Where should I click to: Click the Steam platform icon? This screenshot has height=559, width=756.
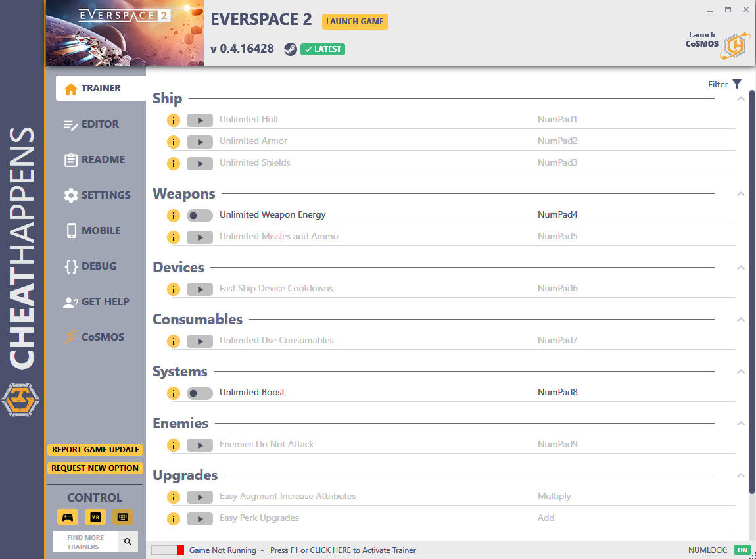291,49
